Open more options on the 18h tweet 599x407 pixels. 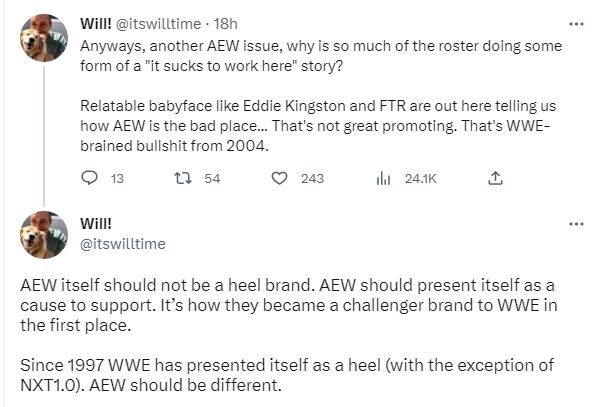click(576, 24)
